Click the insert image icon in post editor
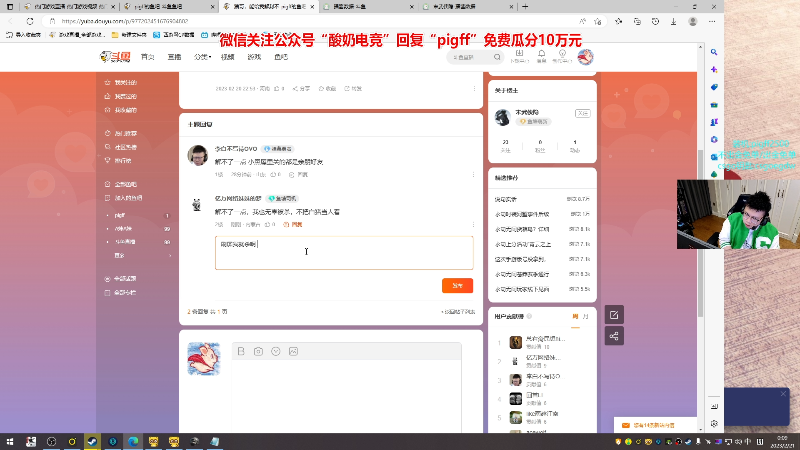 [293, 352]
